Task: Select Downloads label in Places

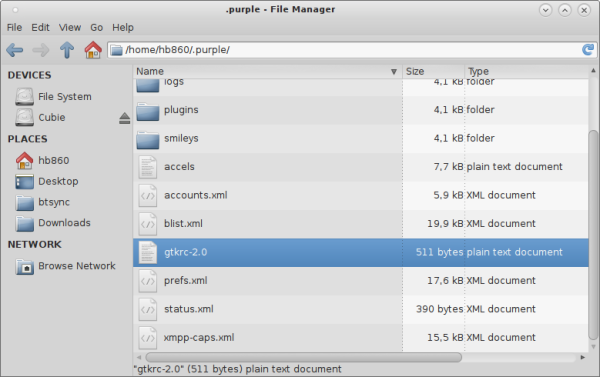Action: [64, 223]
